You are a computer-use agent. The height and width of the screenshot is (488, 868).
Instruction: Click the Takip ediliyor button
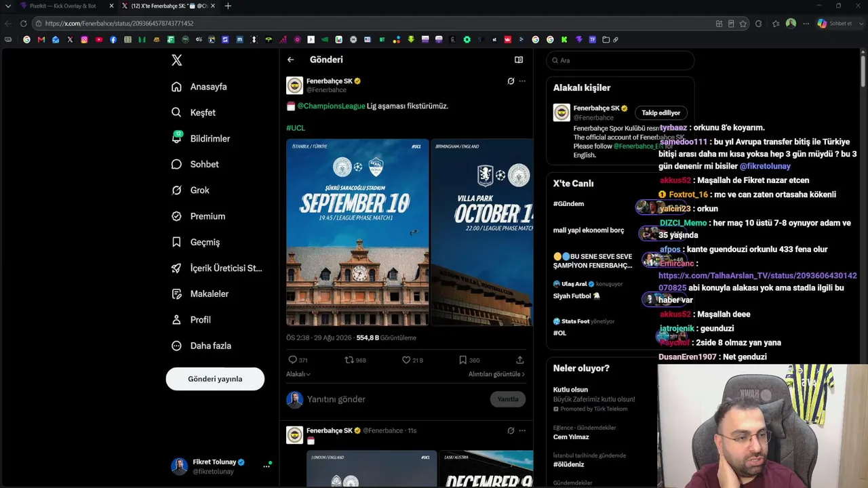point(661,113)
